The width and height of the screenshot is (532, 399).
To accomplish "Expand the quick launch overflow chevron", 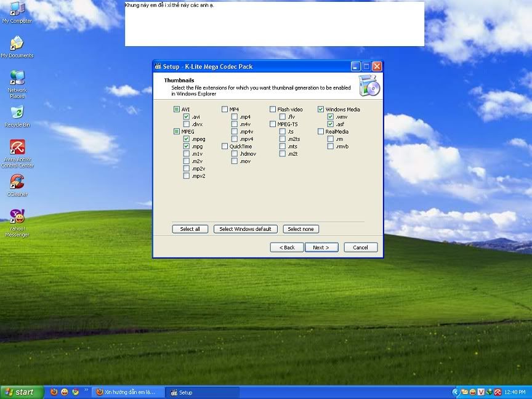I will [86, 390].
